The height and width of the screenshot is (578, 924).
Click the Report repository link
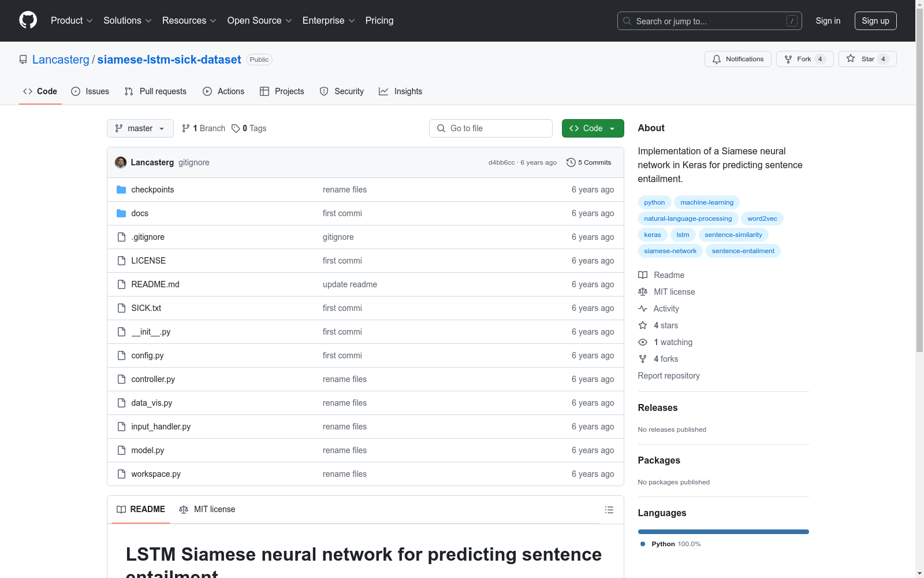click(x=669, y=376)
